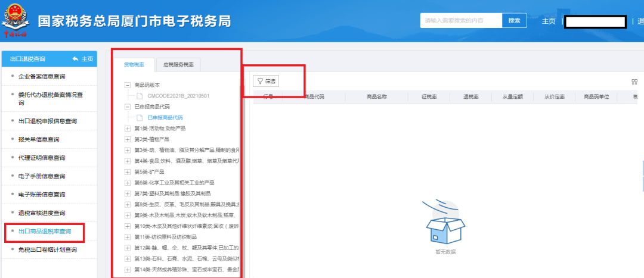Screen dimensions: 644x278
Task: Open 退税审核进度查询 sidebar item
Action: pyautogui.click(x=42, y=213)
